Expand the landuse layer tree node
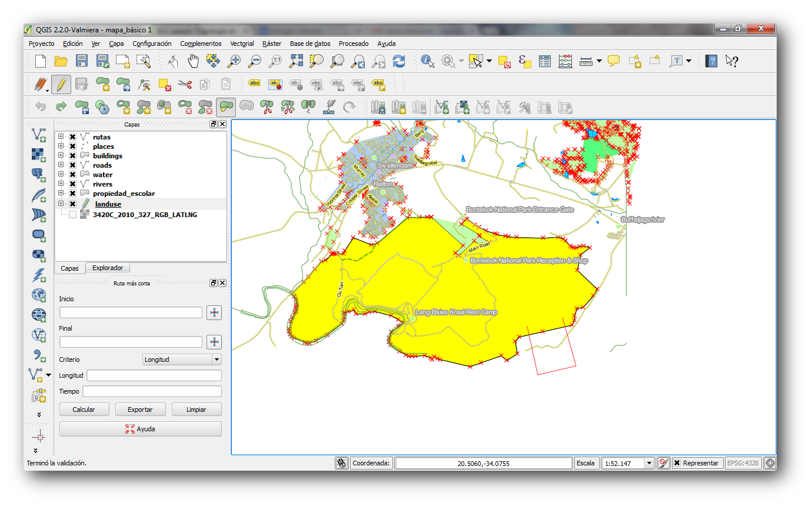 tap(61, 204)
